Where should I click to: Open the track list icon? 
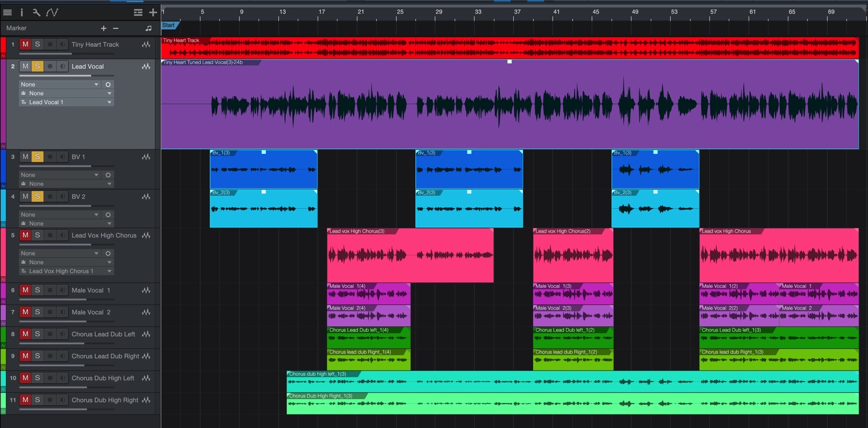pyautogui.click(x=7, y=12)
